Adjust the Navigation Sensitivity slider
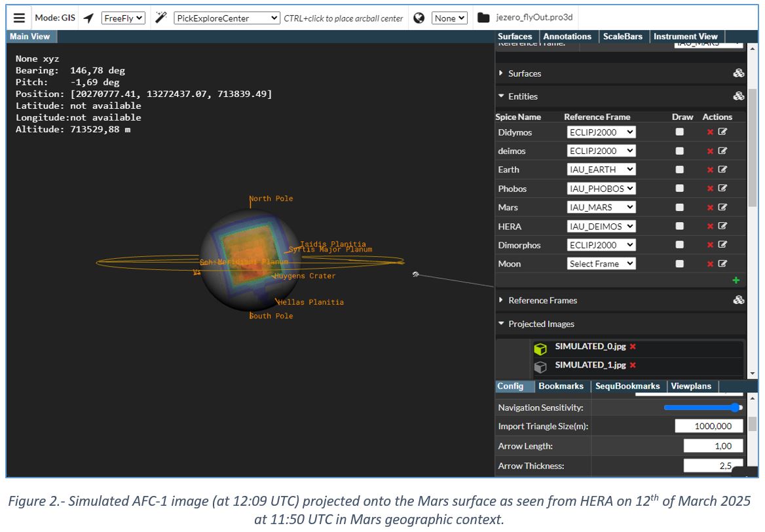This screenshot has width=765, height=532. coord(703,408)
